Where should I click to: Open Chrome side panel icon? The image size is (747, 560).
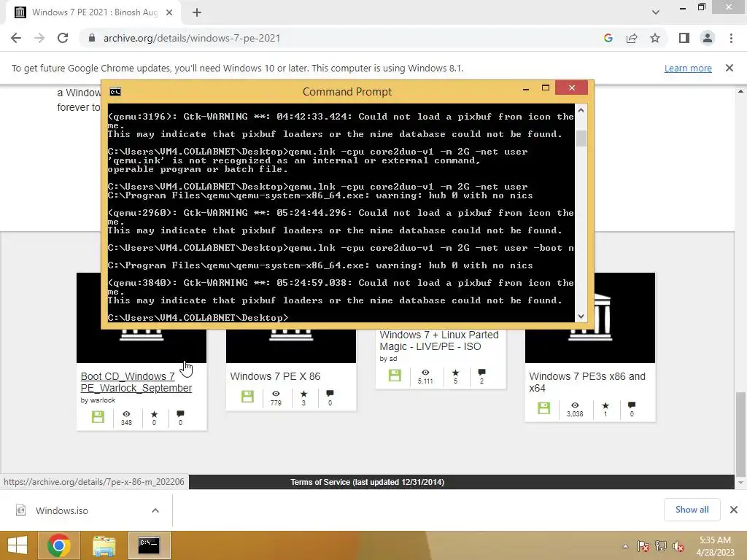click(x=684, y=38)
